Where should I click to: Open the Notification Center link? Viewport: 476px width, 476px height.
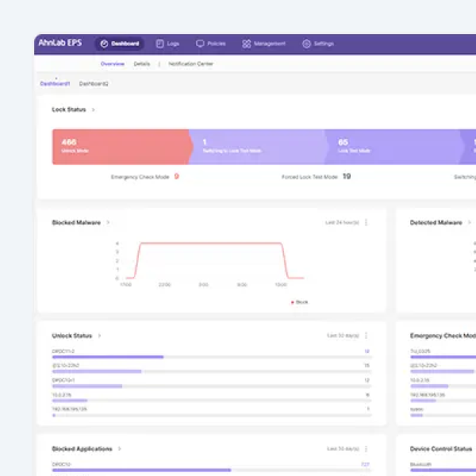tap(190, 63)
